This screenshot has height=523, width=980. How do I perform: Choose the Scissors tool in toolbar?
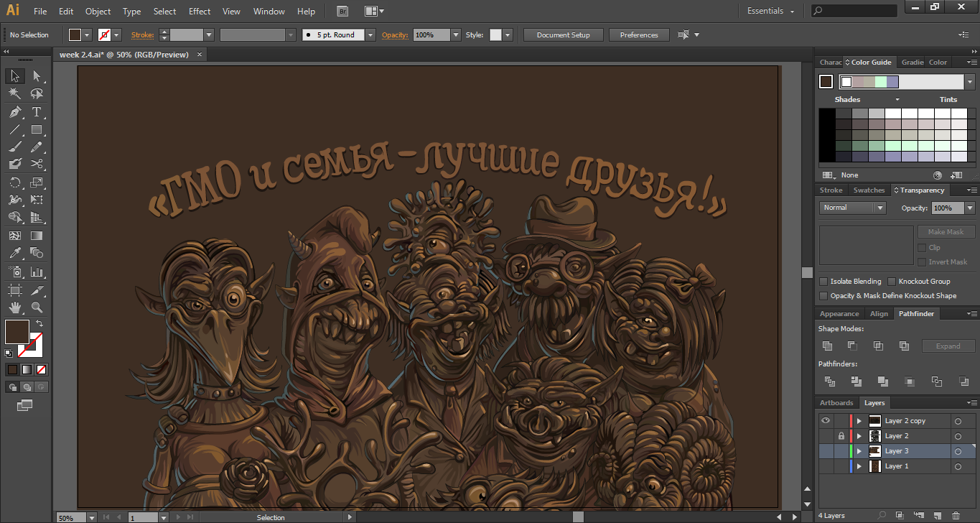(x=37, y=164)
